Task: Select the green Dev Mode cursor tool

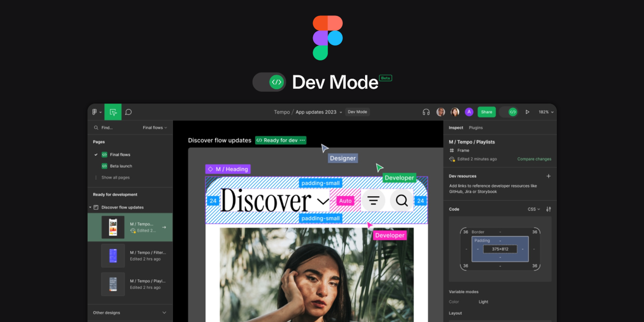Action: [113, 112]
